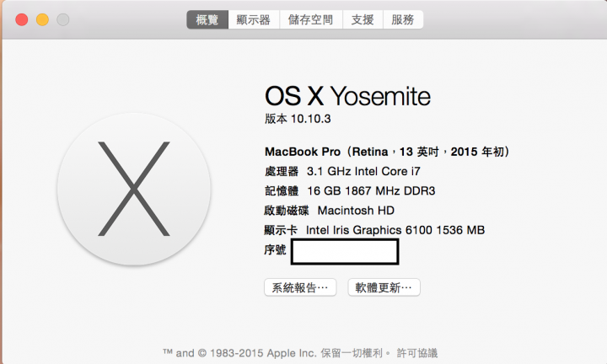
Task: Click the OS X Yosemite title
Action: [347, 96]
